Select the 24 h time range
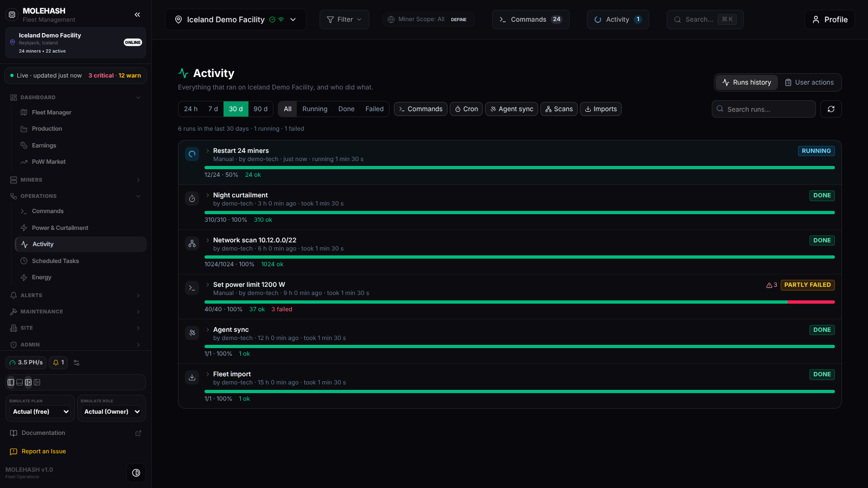 click(x=190, y=109)
